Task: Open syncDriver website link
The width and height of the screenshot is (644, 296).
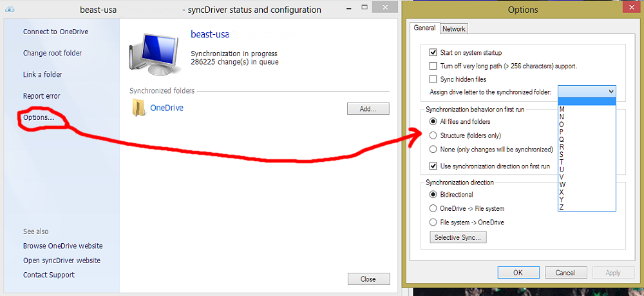Action: point(62,261)
